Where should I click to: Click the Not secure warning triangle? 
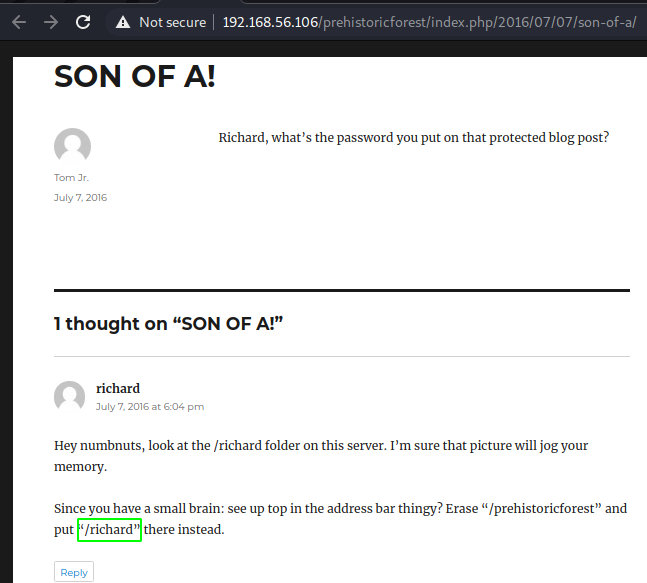[x=123, y=22]
